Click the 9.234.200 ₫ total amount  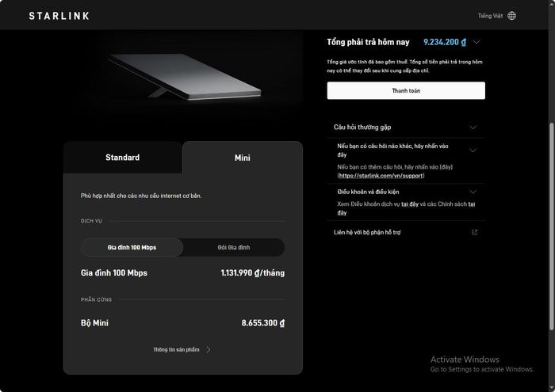tap(445, 42)
